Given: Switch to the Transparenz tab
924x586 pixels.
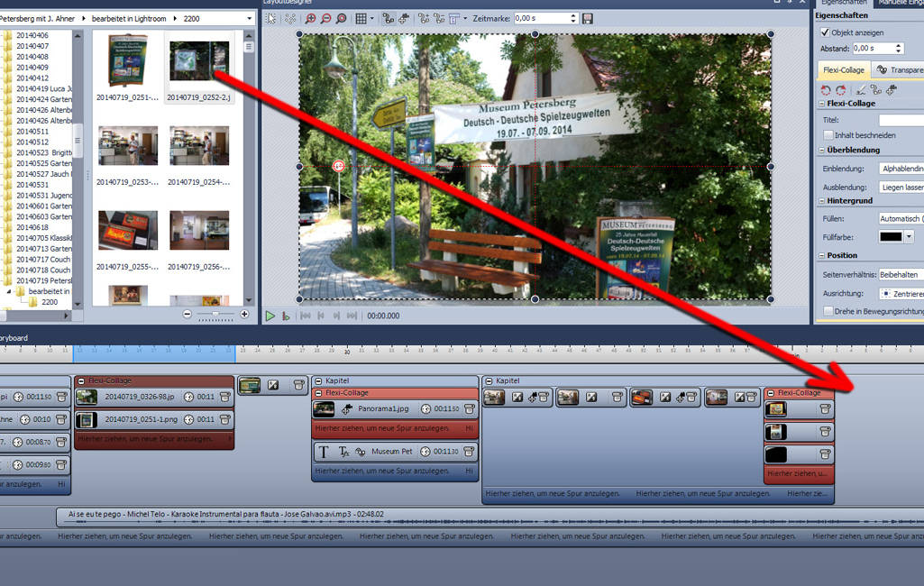Looking at the screenshot, I should click(x=898, y=70).
